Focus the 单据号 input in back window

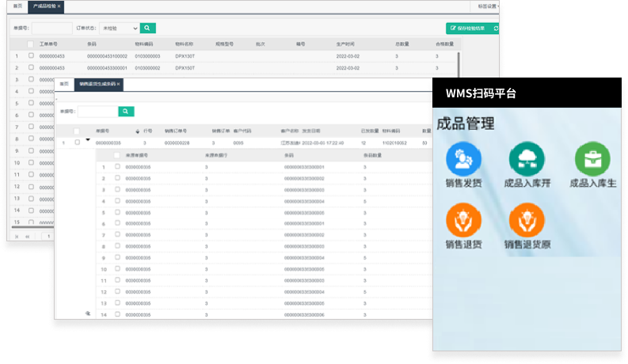[x=51, y=28]
